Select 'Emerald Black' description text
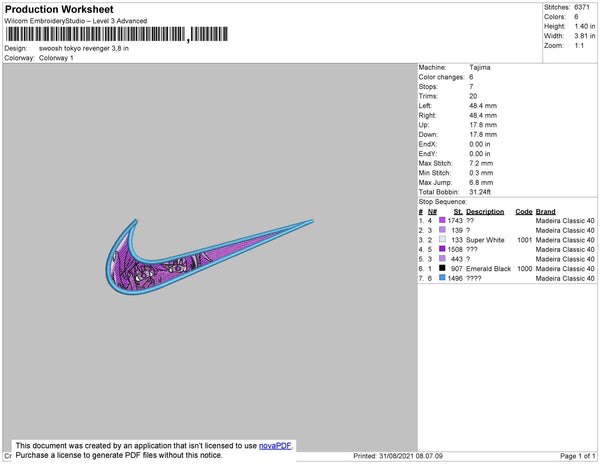This screenshot has width=600, height=464. [x=489, y=269]
